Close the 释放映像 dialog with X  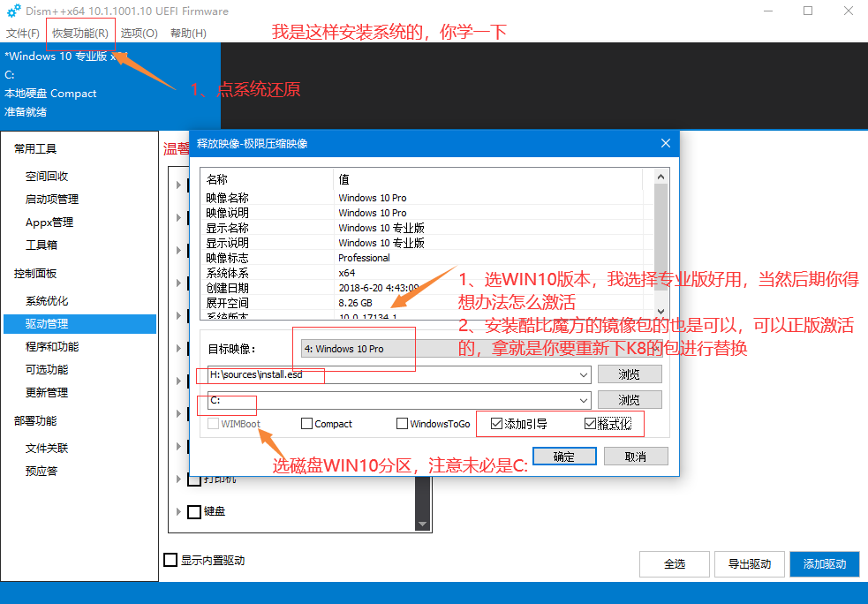click(666, 143)
